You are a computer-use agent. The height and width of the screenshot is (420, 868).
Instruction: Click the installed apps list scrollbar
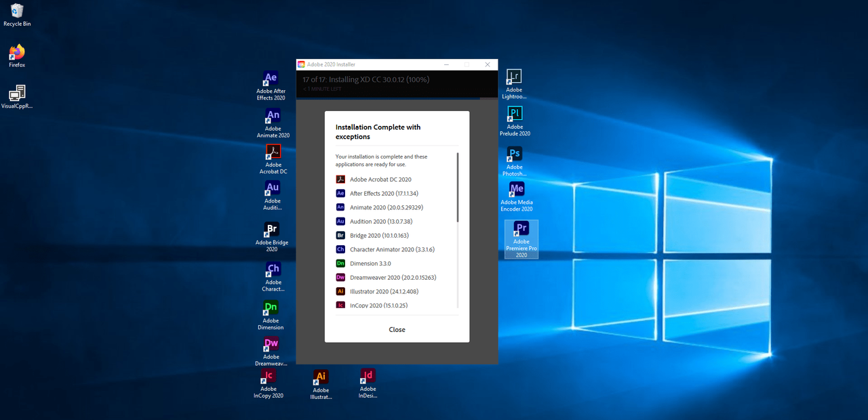pyautogui.click(x=458, y=188)
